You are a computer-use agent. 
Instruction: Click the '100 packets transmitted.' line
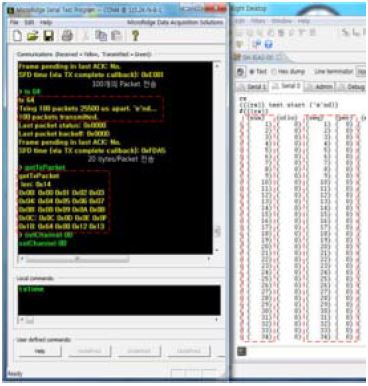pos(58,117)
